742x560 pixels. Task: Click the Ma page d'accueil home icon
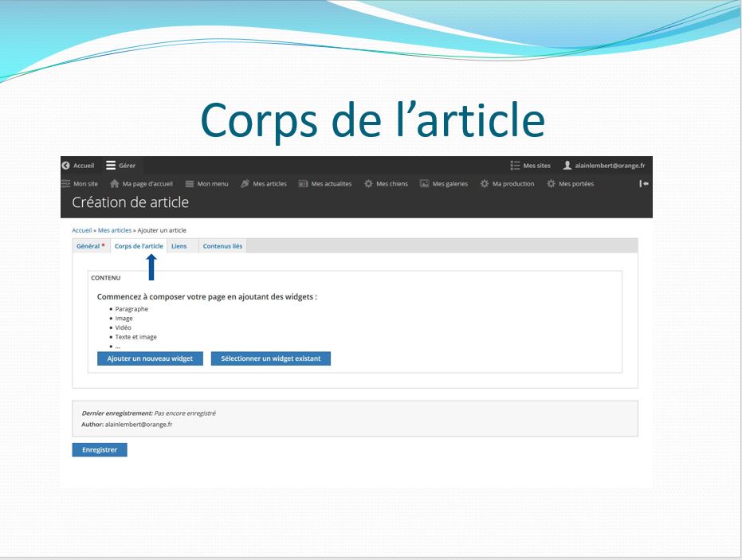(x=115, y=184)
